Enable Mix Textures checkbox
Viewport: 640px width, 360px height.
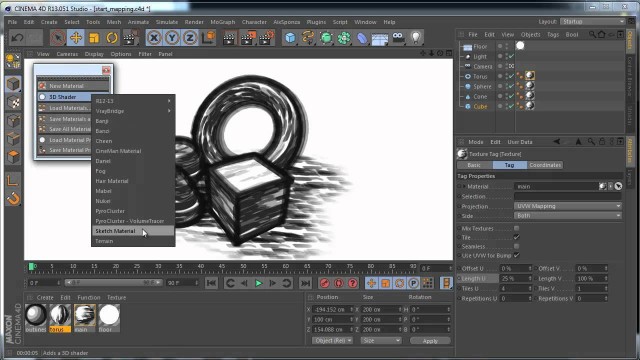(x=516, y=228)
